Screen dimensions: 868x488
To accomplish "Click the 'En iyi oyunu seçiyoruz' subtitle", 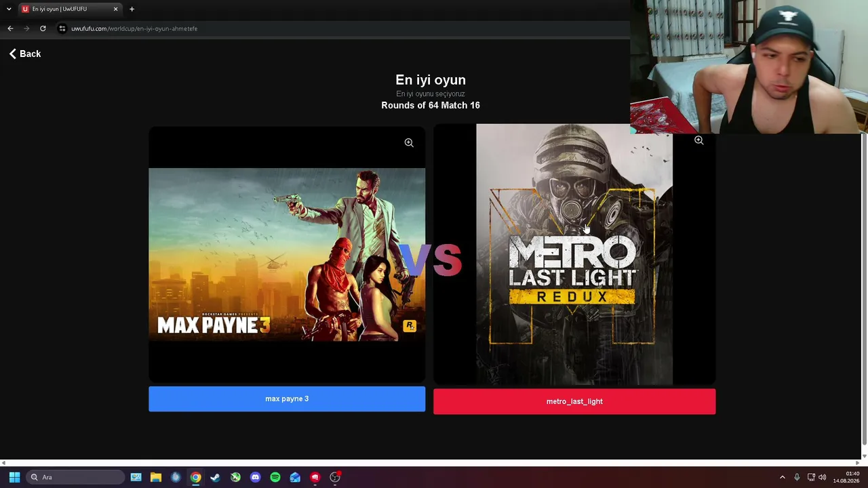I will coord(431,94).
